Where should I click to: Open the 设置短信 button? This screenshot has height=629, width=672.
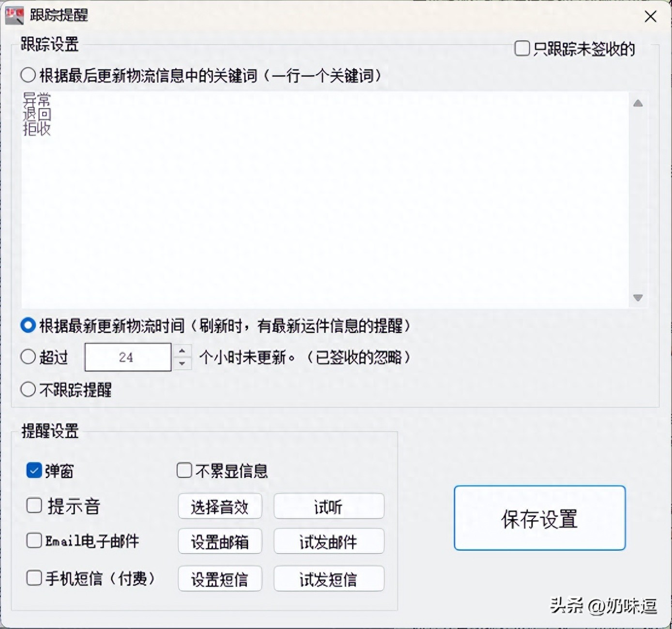pyautogui.click(x=220, y=579)
